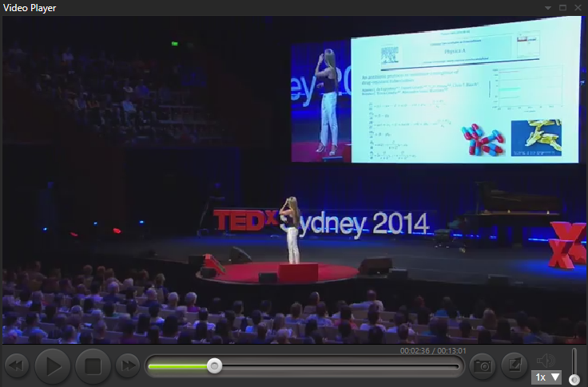588x387 pixels.
Task: Click the rewind button
Action: pyautogui.click(x=17, y=366)
